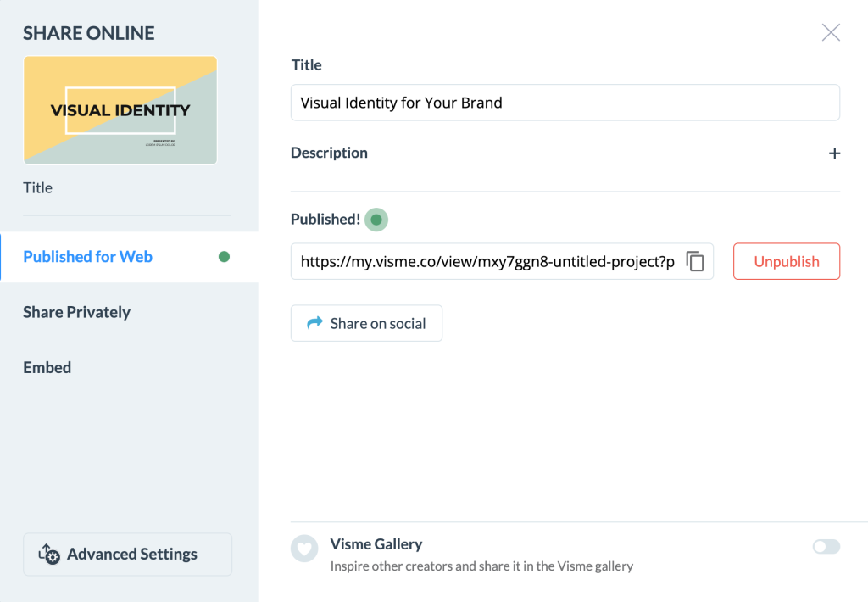Open Advanced Settings via its text label
Image resolution: width=868 pixels, height=602 pixels.
click(132, 555)
